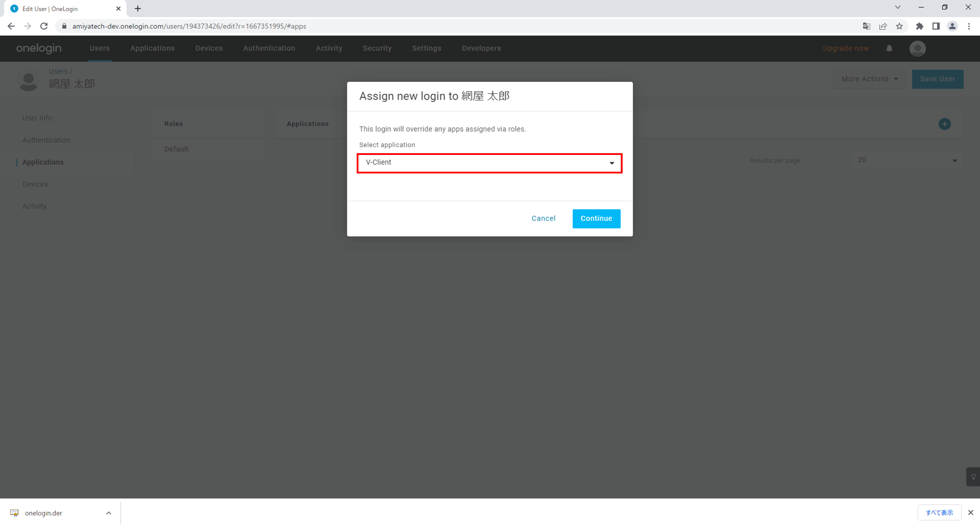Select Applications in sidebar
This screenshot has height=527, width=980.
pos(43,162)
